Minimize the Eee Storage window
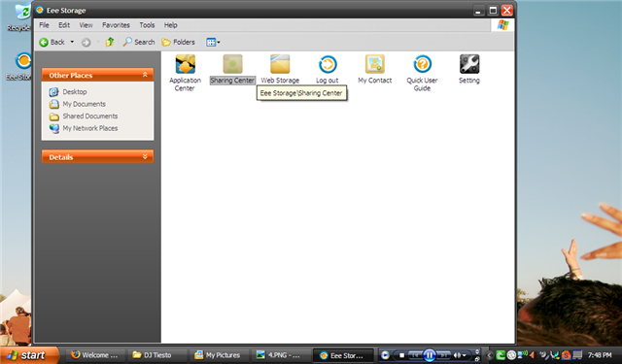 tap(478, 11)
